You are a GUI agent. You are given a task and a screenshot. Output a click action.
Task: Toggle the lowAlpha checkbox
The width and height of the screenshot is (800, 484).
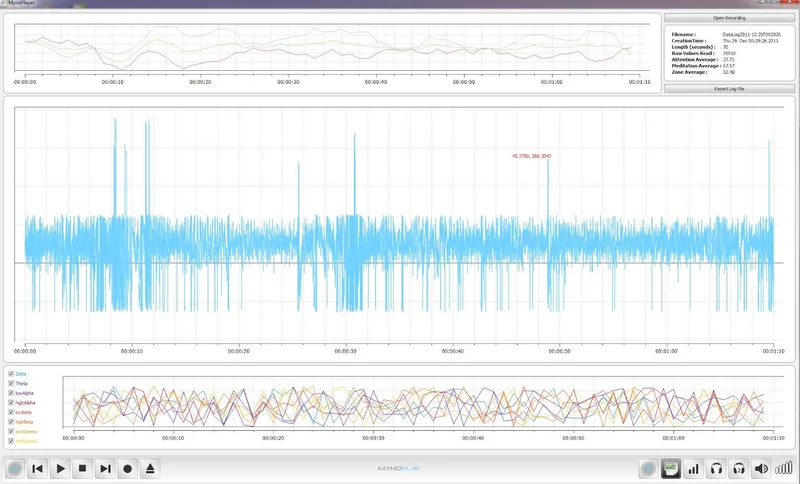pyautogui.click(x=11, y=393)
